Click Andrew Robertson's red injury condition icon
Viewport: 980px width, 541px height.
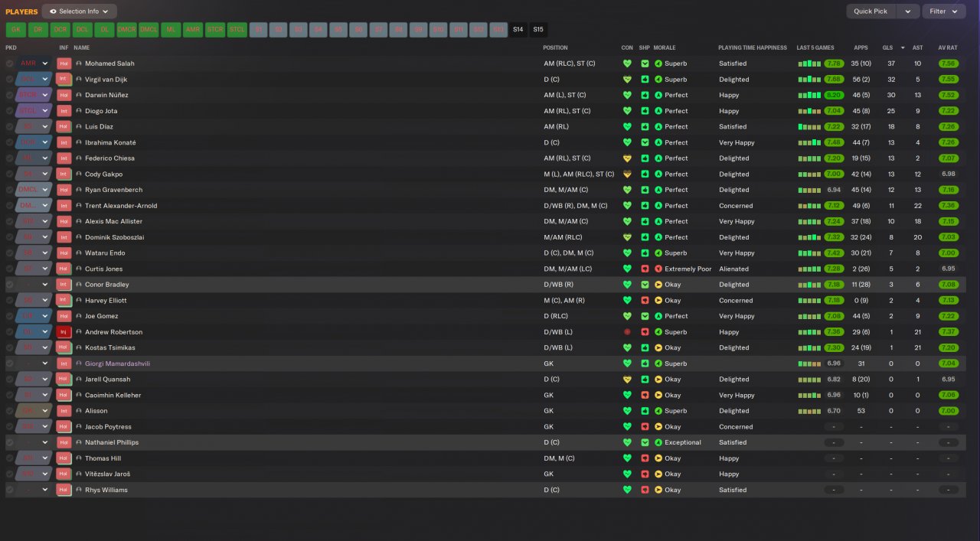pyautogui.click(x=627, y=332)
